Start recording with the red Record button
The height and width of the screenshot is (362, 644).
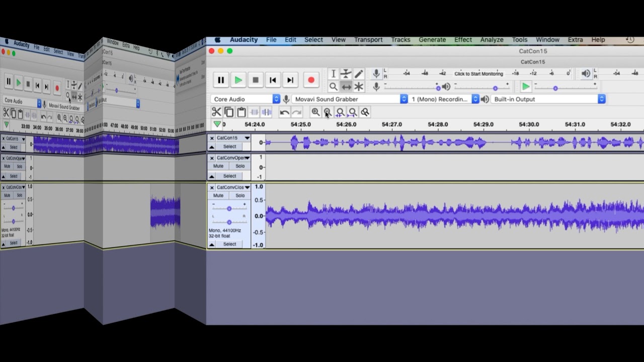point(311,80)
